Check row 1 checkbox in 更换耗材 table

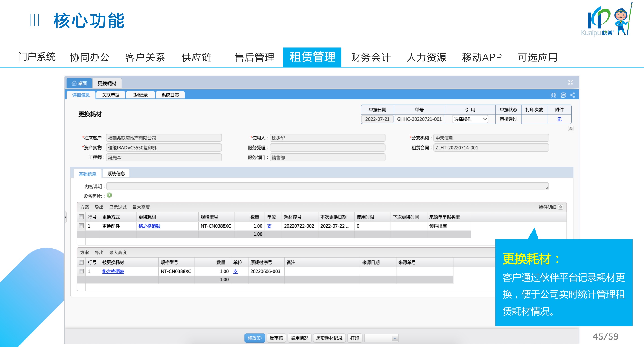click(x=81, y=226)
